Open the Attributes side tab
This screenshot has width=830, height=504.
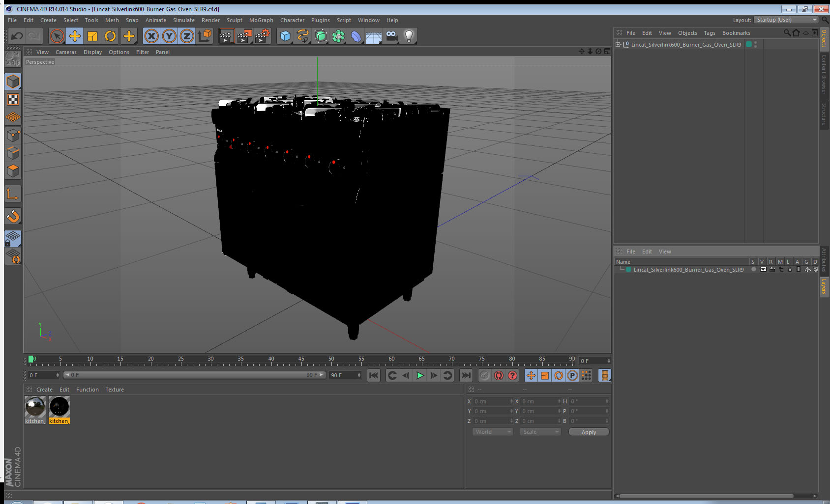click(x=824, y=260)
